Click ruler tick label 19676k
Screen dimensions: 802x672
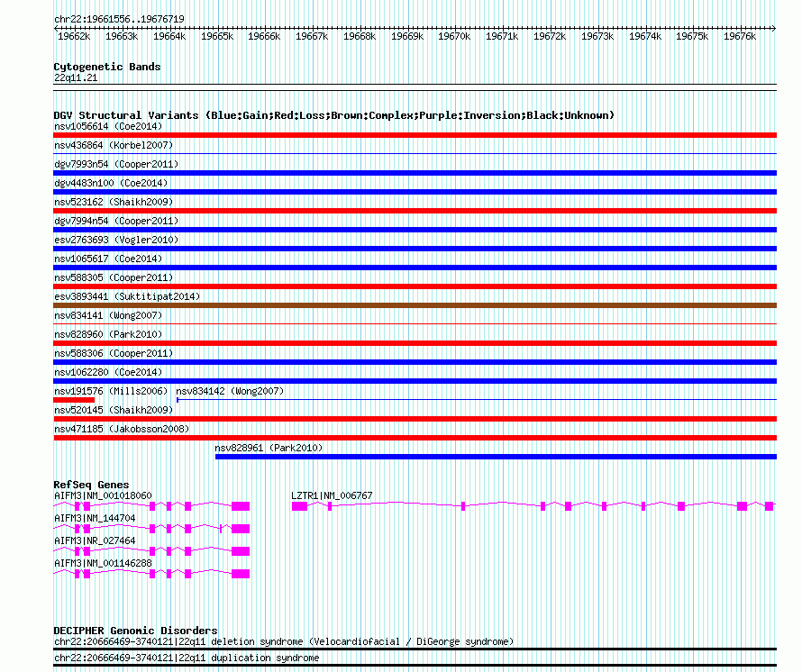pyautogui.click(x=740, y=36)
